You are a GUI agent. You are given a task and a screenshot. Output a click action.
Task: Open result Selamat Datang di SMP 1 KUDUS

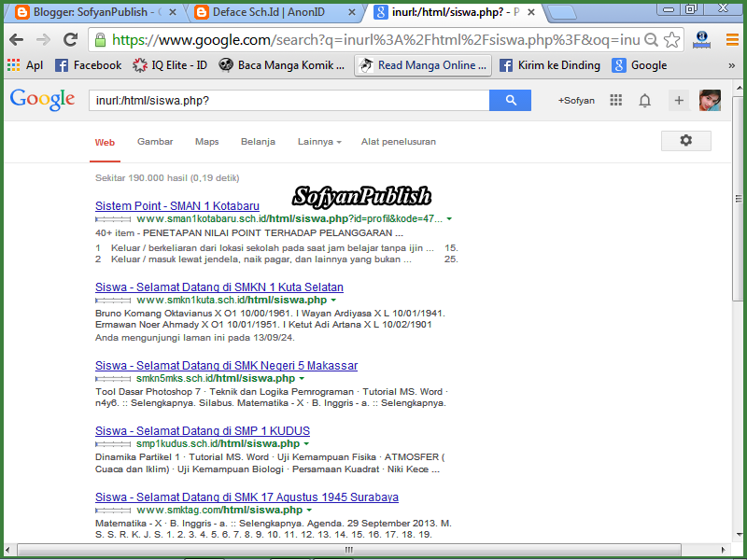tap(203, 430)
